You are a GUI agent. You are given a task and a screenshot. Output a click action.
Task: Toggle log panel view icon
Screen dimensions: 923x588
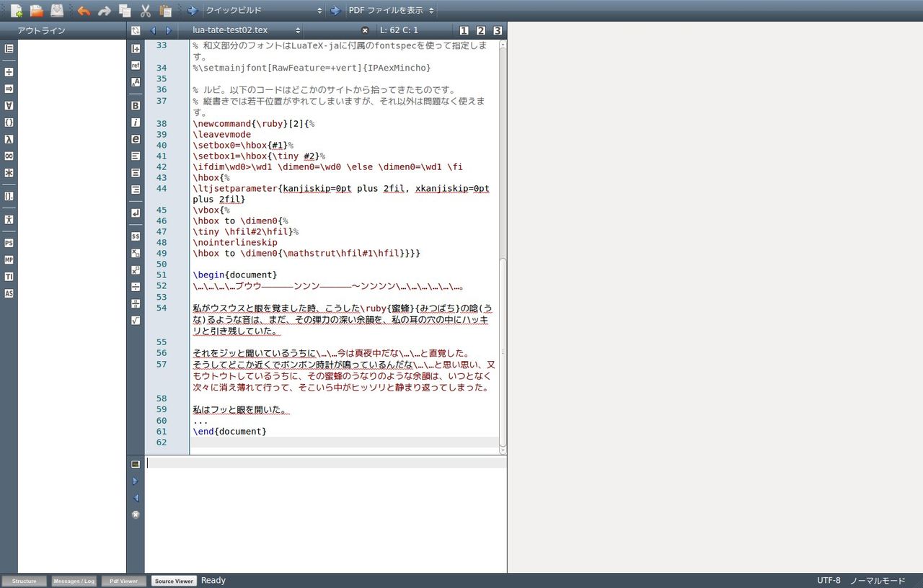tap(136, 464)
